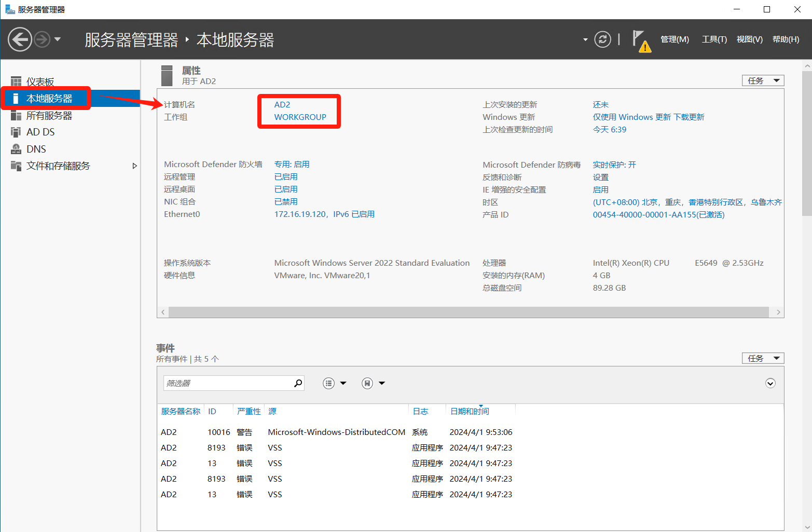Select AD DS in the sidebar

pos(40,132)
